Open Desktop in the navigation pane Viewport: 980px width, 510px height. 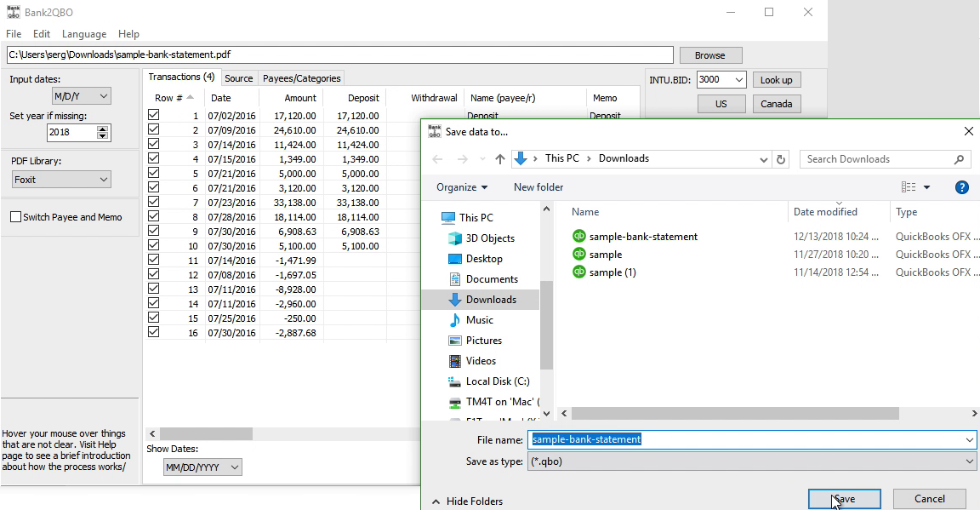[475, 259]
